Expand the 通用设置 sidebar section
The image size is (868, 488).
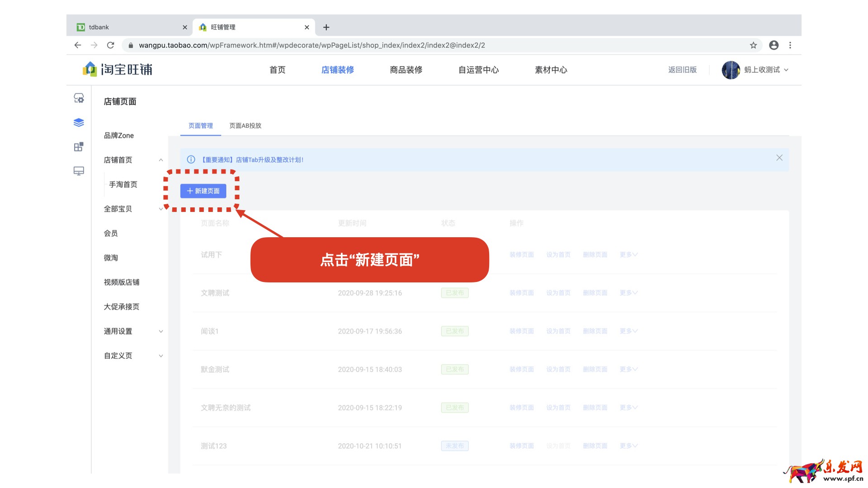coord(160,331)
